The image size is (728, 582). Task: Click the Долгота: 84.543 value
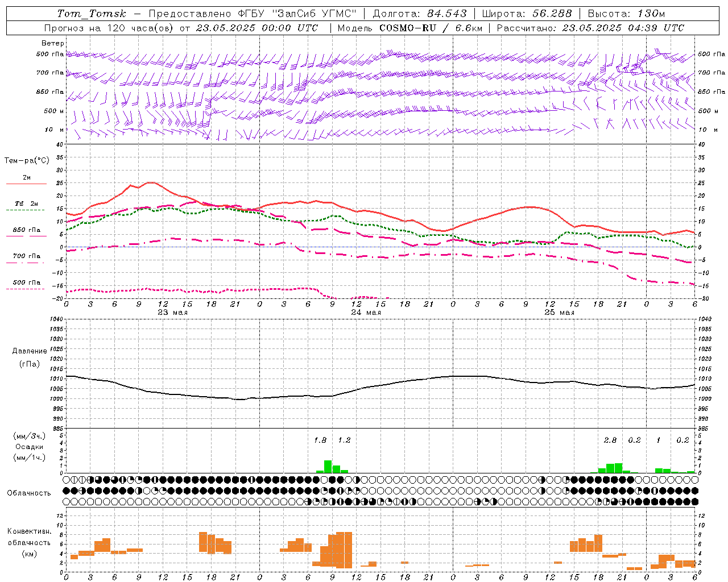tap(420, 14)
